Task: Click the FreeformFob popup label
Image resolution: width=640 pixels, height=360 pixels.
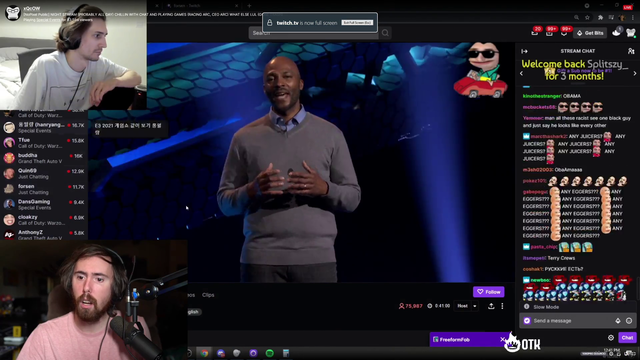Action: click(x=454, y=340)
